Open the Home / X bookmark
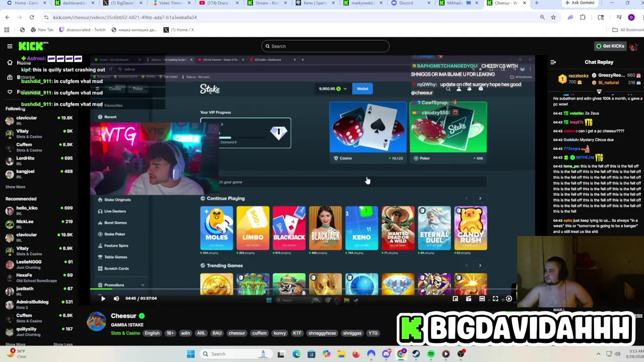The width and height of the screenshot is (644, 362). coord(179,30)
